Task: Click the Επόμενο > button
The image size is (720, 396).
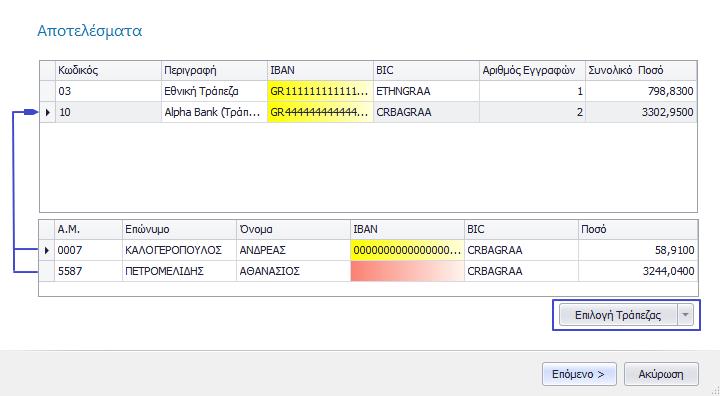Action: pyautogui.click(x=579, y=374)
